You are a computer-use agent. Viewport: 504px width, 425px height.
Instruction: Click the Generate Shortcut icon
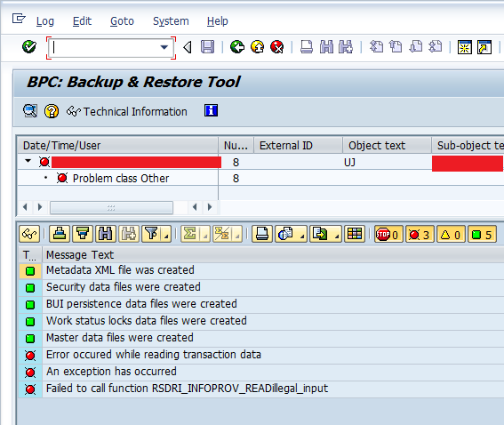point(484,48)
